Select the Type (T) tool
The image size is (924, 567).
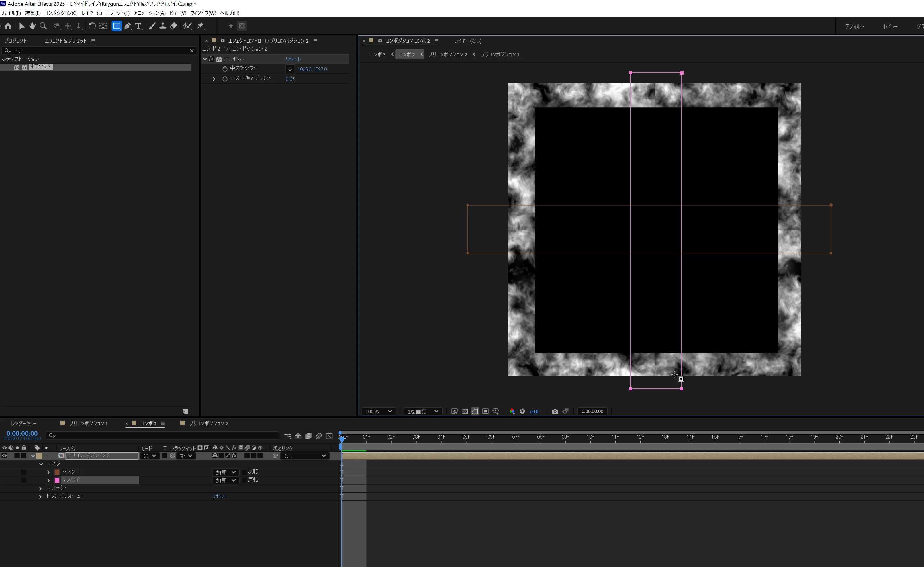[x=138, y=26]
